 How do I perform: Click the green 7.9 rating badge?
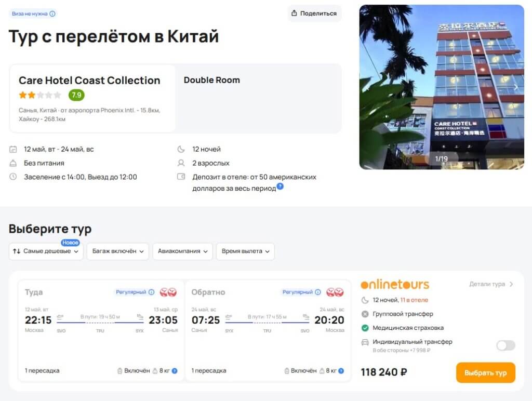pos(76,95)
